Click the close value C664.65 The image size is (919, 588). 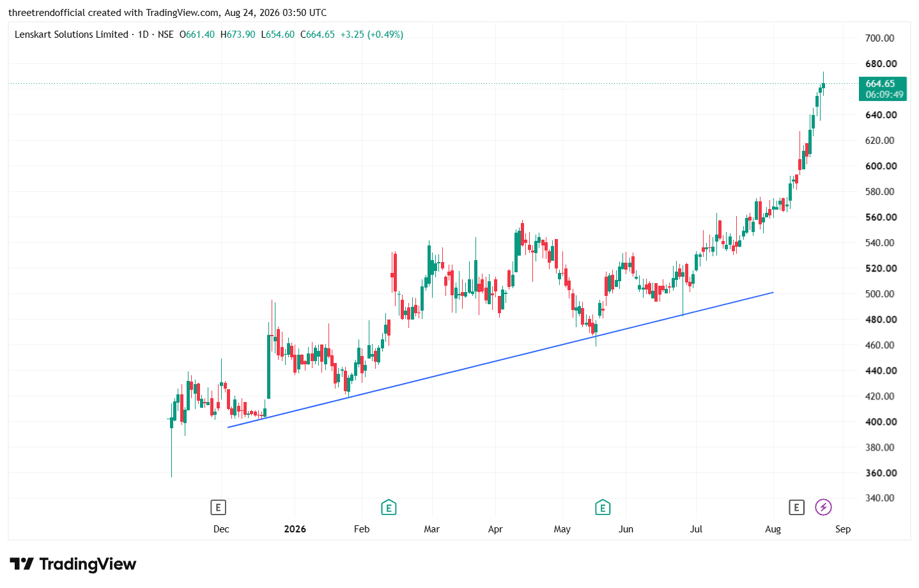(318, 35)
